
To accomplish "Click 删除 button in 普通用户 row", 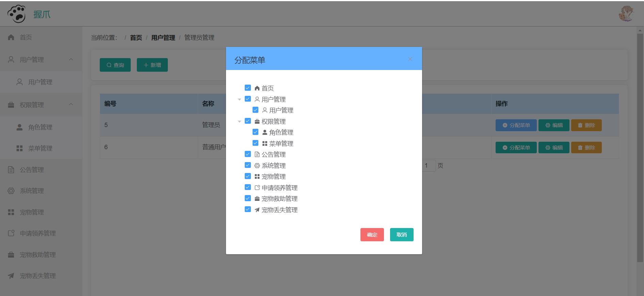I will [586, 147].
